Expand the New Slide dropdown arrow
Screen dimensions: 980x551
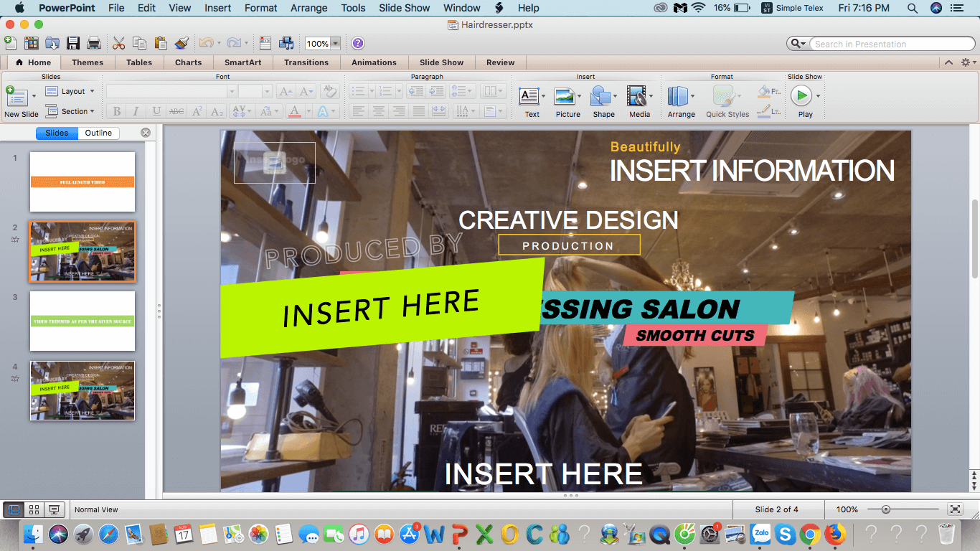point(33,96)
